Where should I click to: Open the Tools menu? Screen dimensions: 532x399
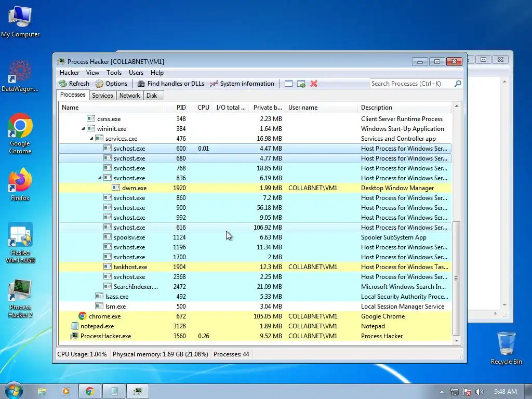pos(114,73)
